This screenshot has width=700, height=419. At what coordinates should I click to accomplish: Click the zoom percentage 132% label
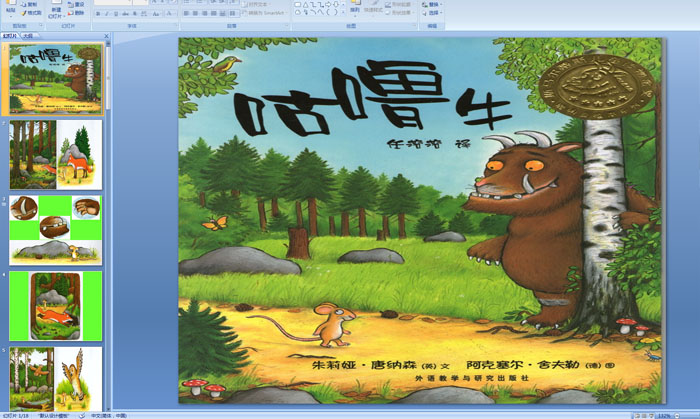[664, 416]
